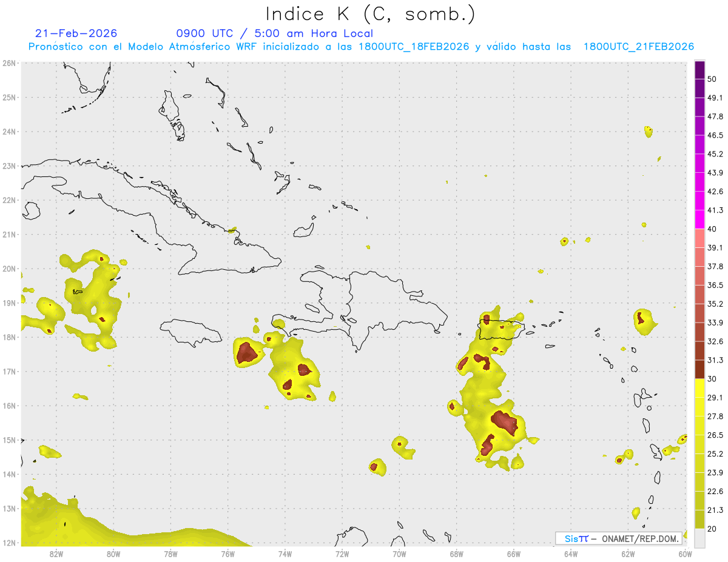Click the magenta swatch between 40 and 41.3
Screen dimensions: 728x562
pos(699,219)
